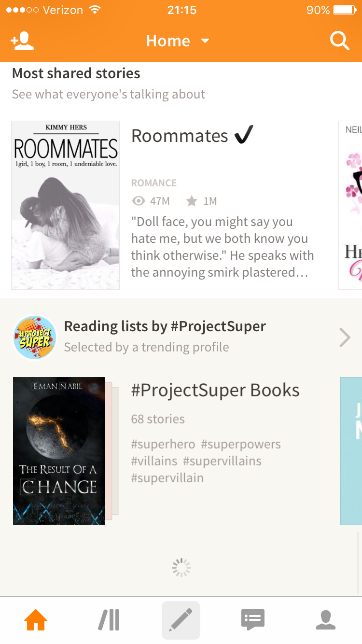Tap the Roommates book cover

(x=65, y=205)
